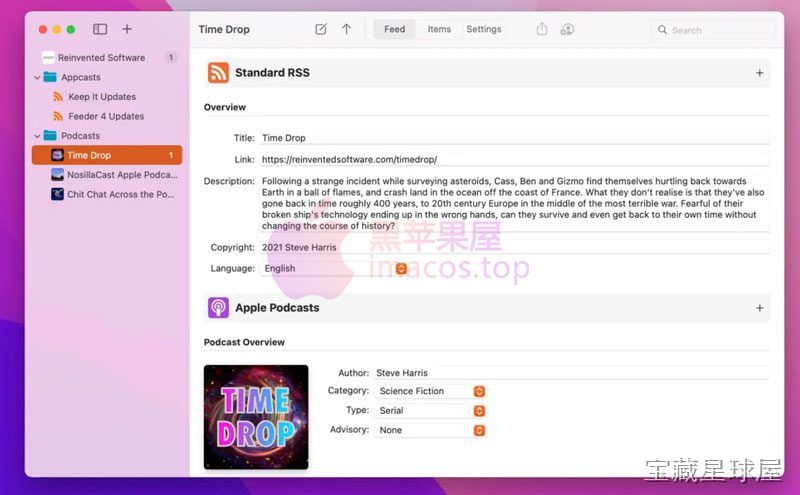Viewport: 800px width, 495px height.
Task: Switch to the Feed tab
Action: [x=394, y=29]
